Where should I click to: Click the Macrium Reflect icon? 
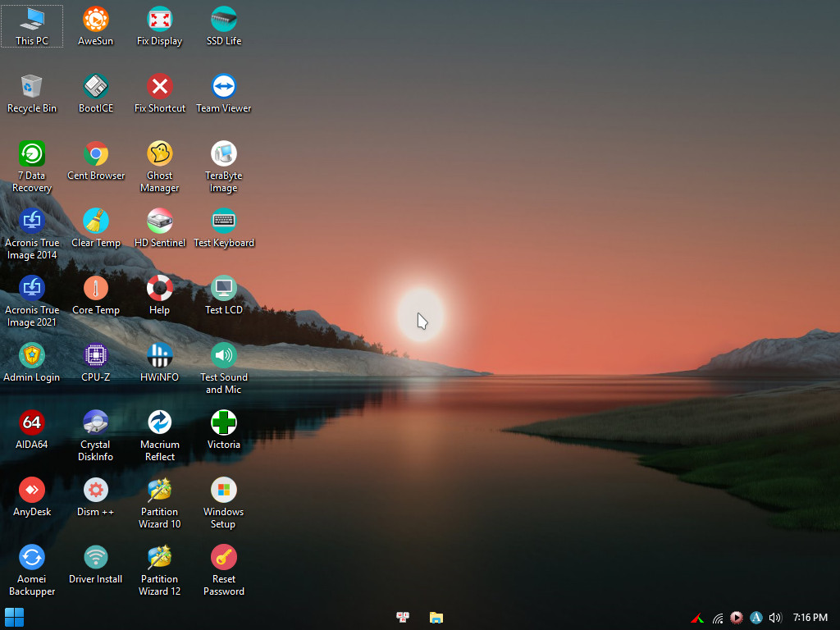pyautogui.click(x=160, y=423)
